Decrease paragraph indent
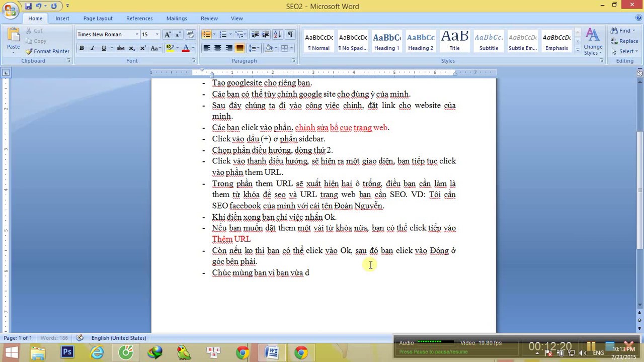Image resolution: width=644 pixels, height=362 pixels. [255, 34]
